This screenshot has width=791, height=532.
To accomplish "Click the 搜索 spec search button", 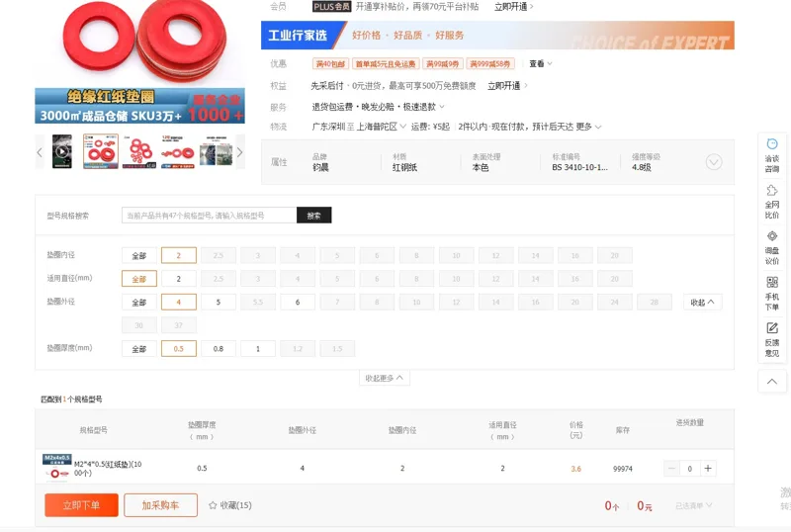I will [313, 216].
